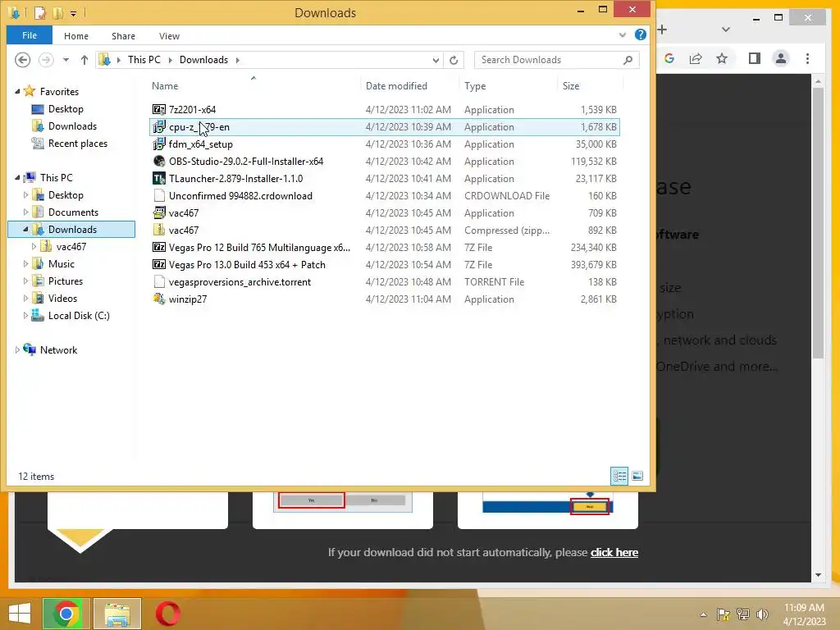Click the volume speaker tray icon
This screenshot has height=630, width=840.
(x=762, y=614)
